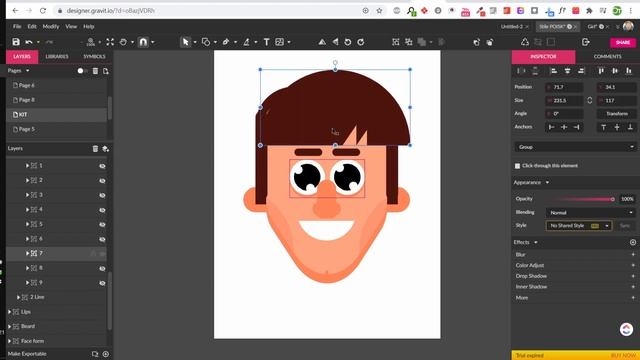Open the shared Style dropdown
640x360 pixels.
click(579, 226)
